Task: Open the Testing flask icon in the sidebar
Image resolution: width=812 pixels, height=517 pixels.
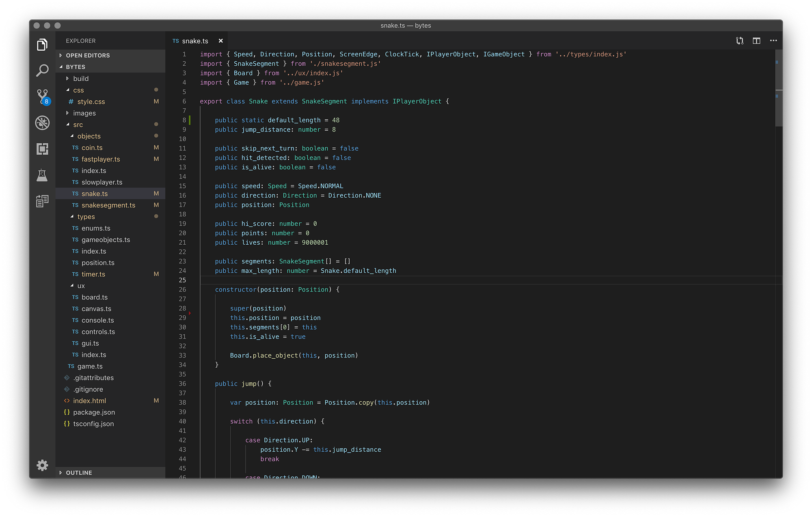Action: 42,175
